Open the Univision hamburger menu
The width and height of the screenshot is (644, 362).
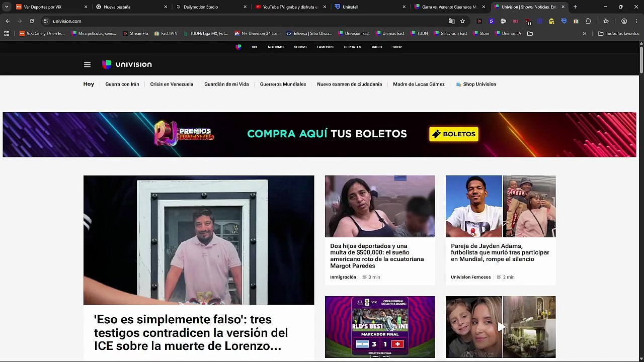(87, 64)
